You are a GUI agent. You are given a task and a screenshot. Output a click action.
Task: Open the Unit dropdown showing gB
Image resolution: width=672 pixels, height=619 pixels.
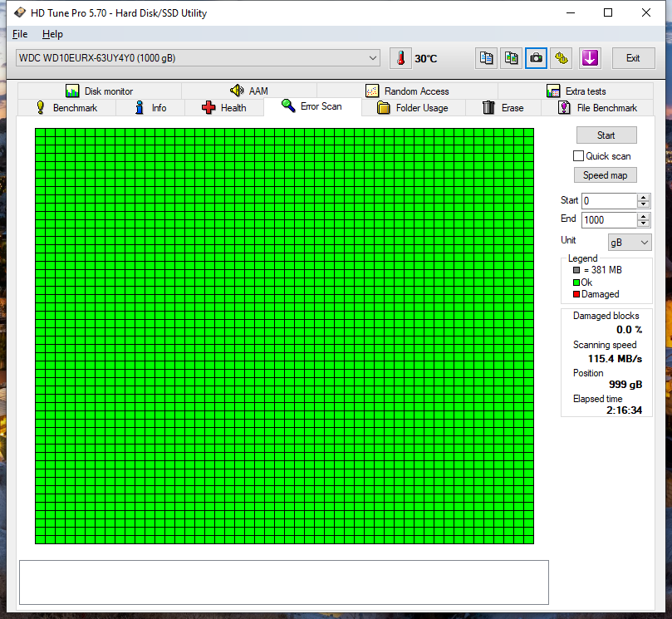point(629,240)
